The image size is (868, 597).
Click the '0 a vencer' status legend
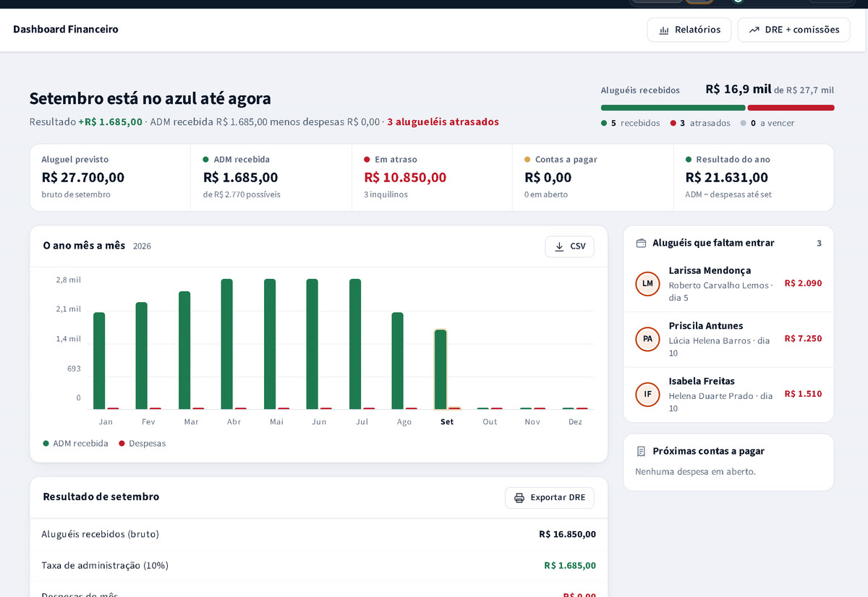(x=767, y=124)
